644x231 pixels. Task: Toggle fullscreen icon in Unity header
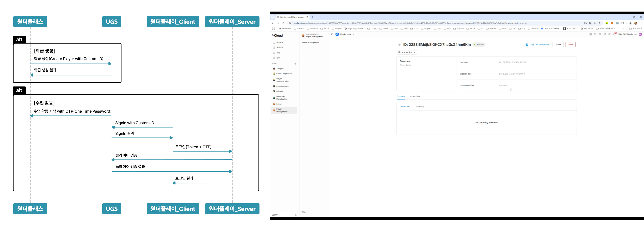click(605, 34)
